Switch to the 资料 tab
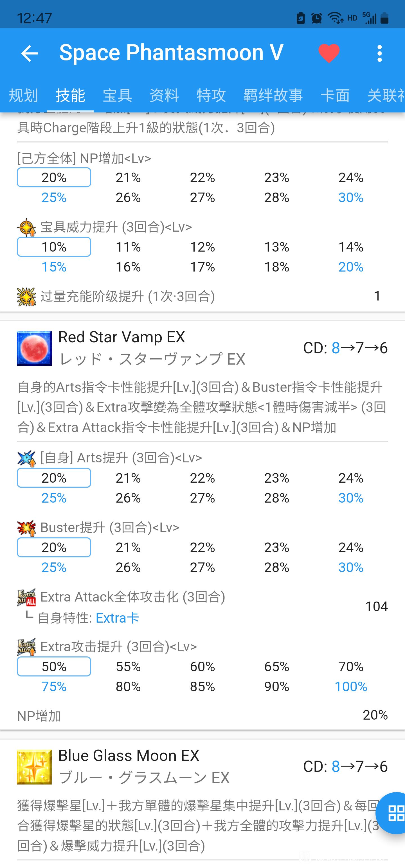 point(164,95)
